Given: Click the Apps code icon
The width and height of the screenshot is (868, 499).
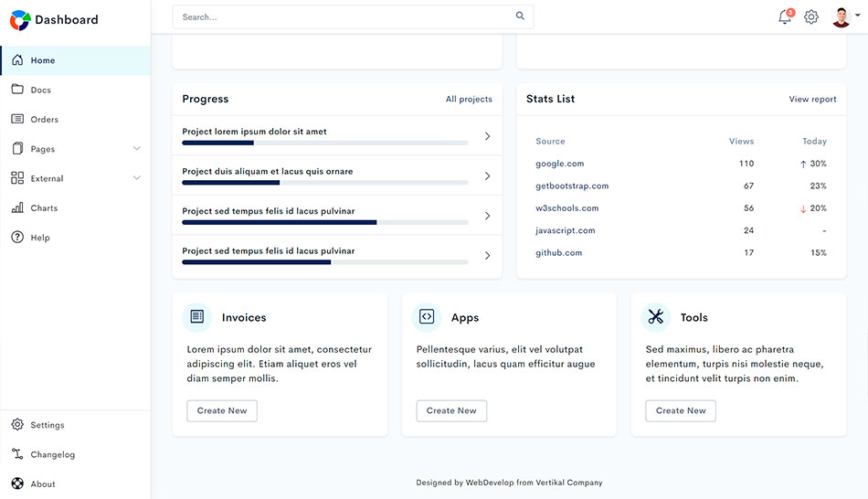Looking at the screenshot, I should point(427,317).
